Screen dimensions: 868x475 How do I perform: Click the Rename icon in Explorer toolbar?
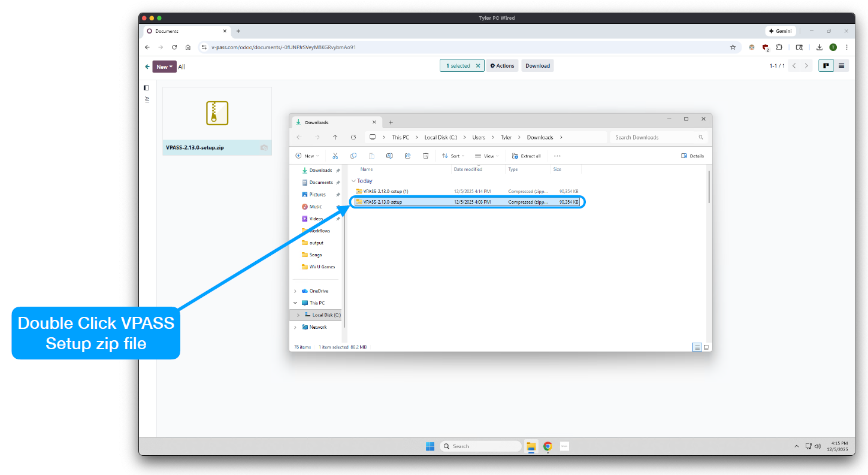click(389, 156)
